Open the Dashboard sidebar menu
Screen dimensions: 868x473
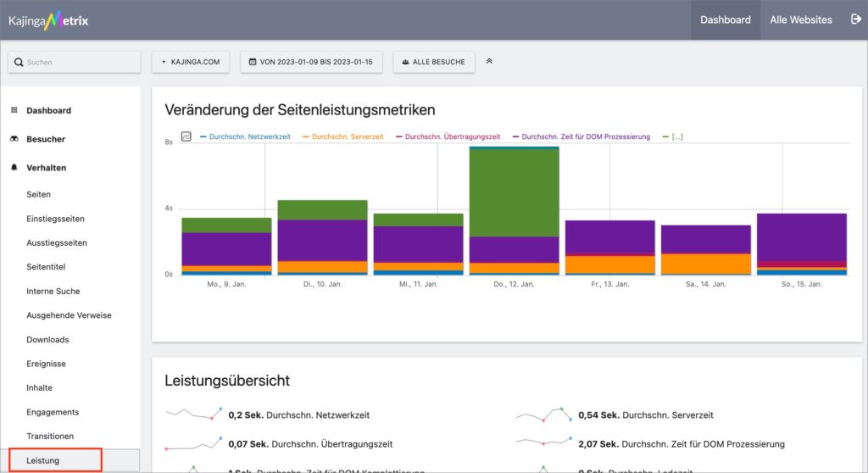48,110
